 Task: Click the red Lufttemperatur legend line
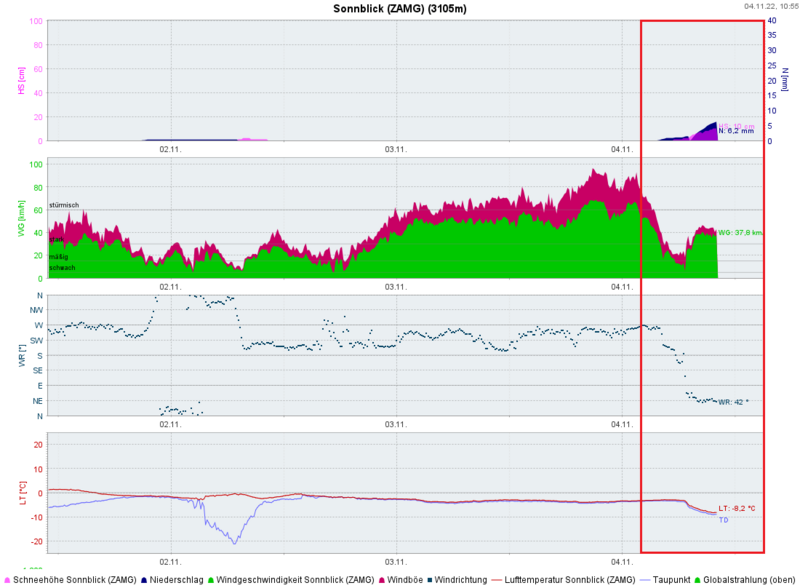click(496, 580)
